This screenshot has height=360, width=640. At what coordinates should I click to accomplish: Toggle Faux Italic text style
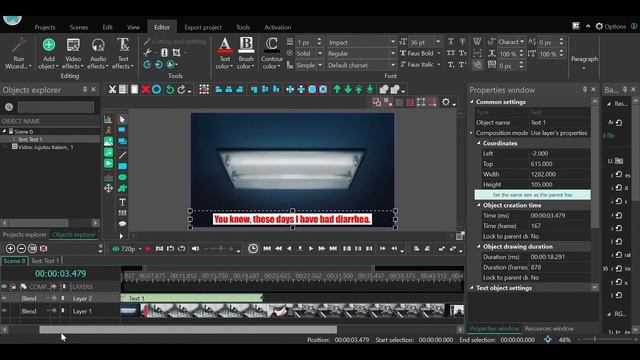[419, 64]
